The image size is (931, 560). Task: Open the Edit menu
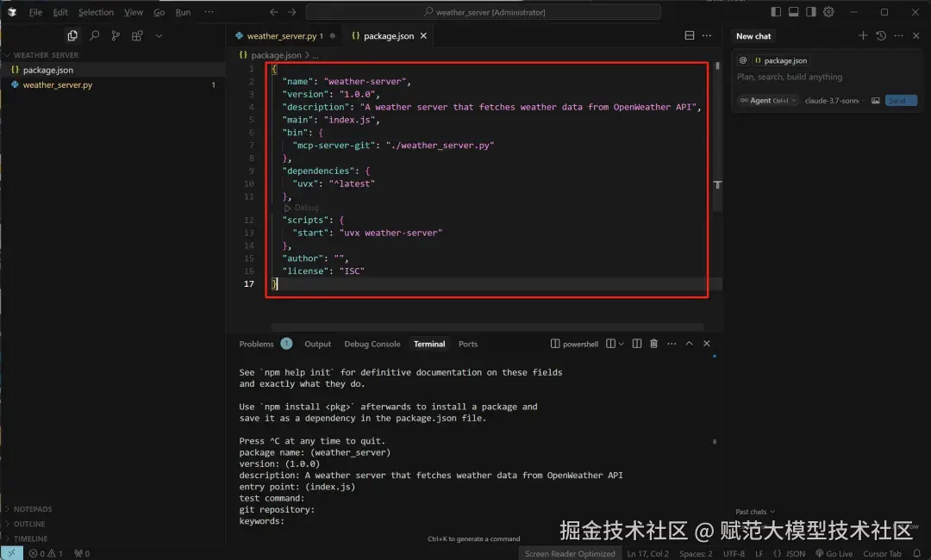[x=60, y=12]
